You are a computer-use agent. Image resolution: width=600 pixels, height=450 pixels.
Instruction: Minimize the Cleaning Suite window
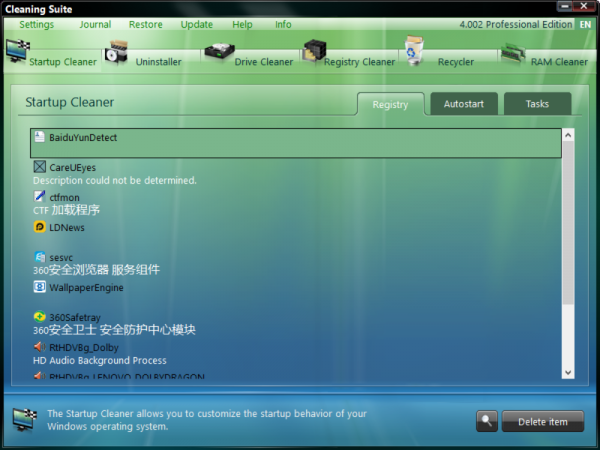[x=565, y=6]
